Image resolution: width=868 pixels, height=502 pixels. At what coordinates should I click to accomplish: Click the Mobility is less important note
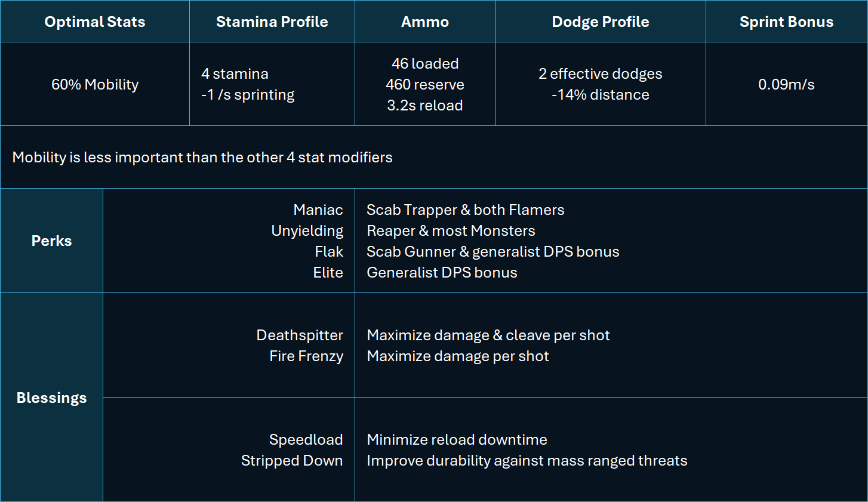click(x=202, y=158)
